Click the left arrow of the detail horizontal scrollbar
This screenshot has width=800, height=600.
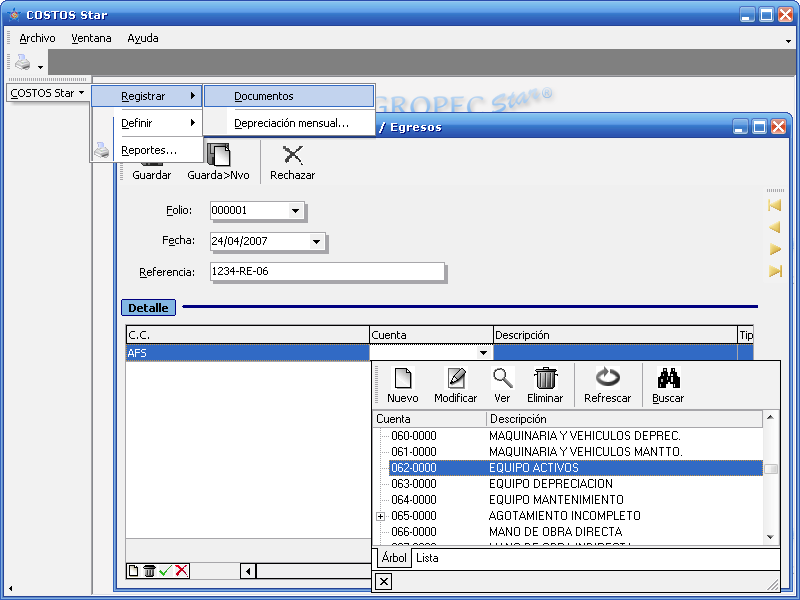pos(248,571)
